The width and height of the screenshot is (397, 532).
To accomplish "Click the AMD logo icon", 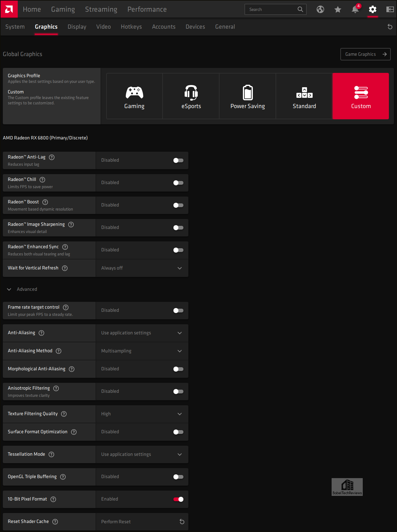I will tap(9, 9).
